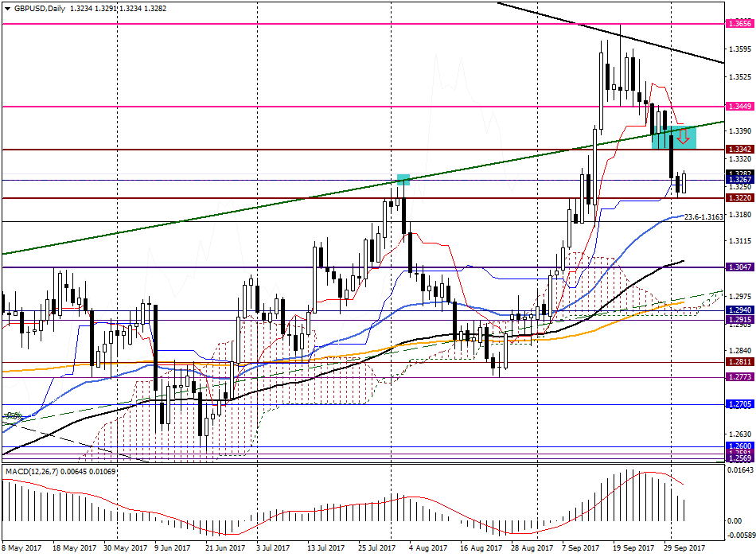Click the 1.2975 price scale value

(739, 297)
